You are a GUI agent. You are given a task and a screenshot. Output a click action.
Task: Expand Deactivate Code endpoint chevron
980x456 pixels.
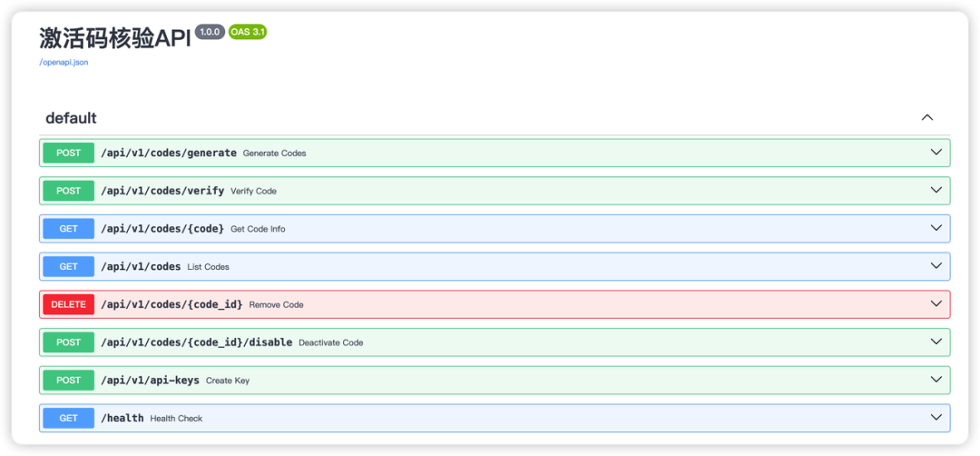click(936, 342)
